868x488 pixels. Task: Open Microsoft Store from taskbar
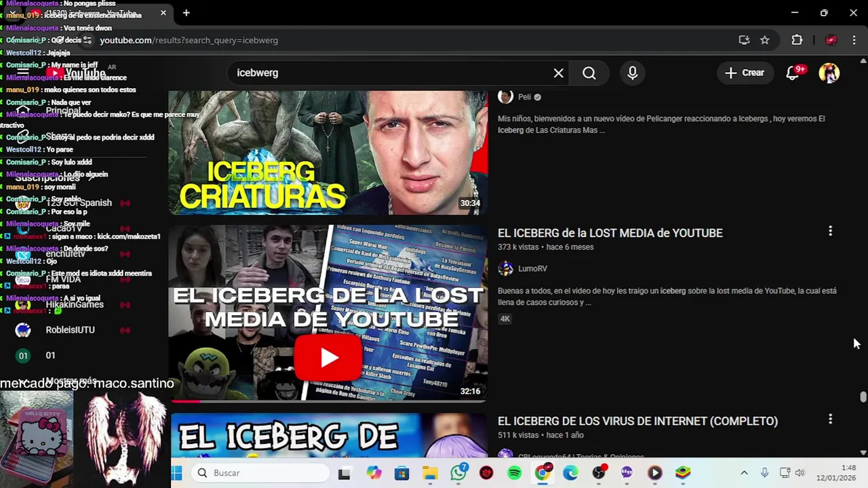click(x=402, y=473)
